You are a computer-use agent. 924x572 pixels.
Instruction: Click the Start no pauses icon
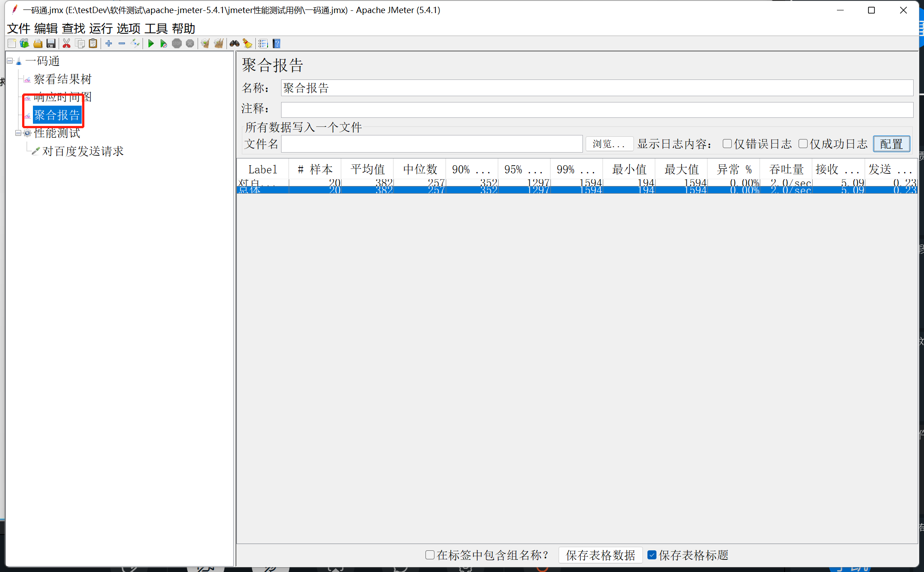(163, 43)
